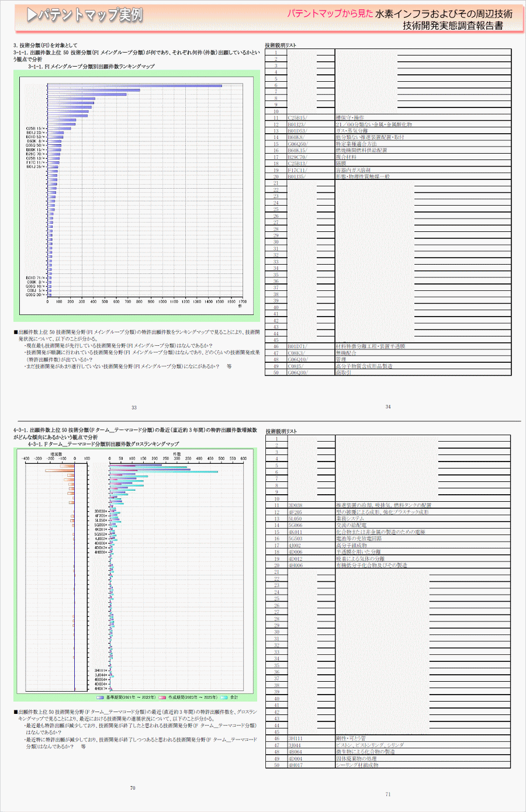Click the red パテントマップから見た heading text
The width and height of the screenshot is (526, 812).
tap(330, 13)
